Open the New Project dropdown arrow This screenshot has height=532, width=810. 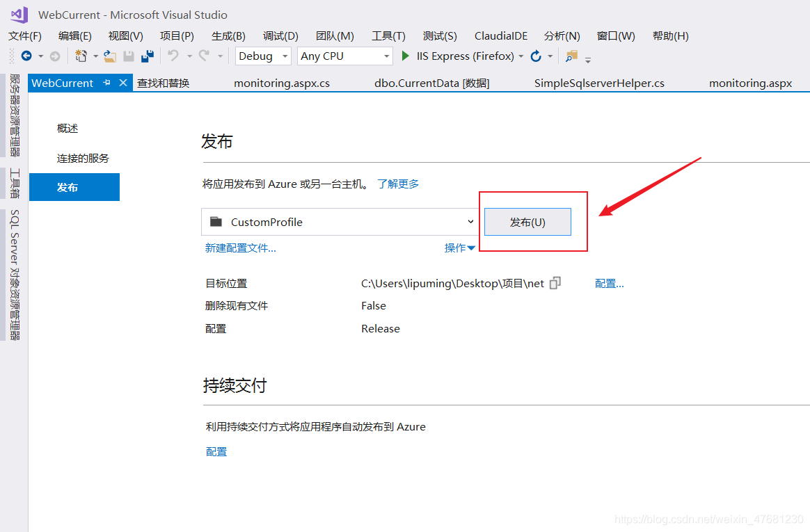pyautogui.click(x=95, y=56)
